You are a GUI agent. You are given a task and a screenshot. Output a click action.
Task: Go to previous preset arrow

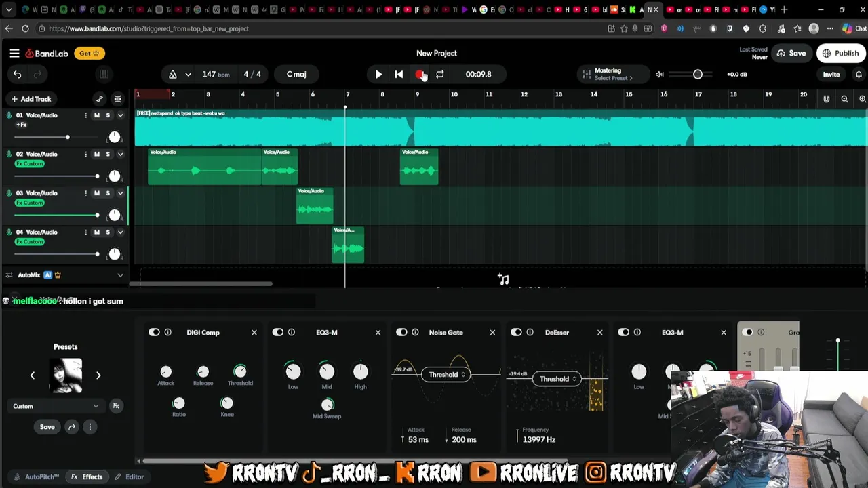coord(32,375)
